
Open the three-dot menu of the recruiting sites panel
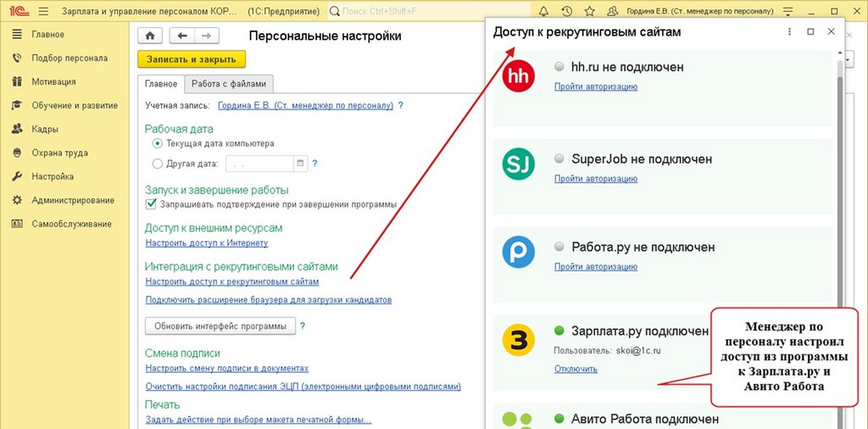coord(789,32)
